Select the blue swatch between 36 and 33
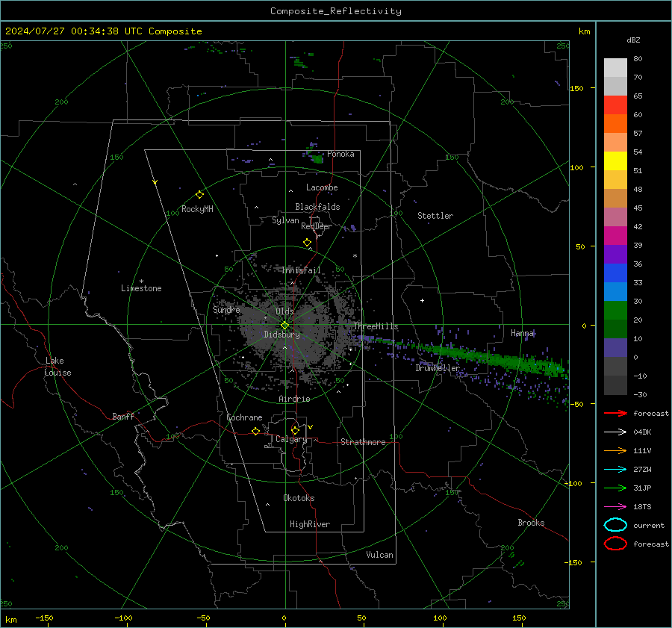 click(615, 273)
